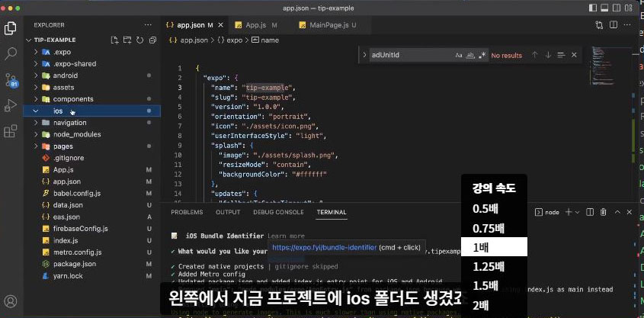Open editor More Actions ellipsis
Screen dimensions: 644x318
click(628, 25)
